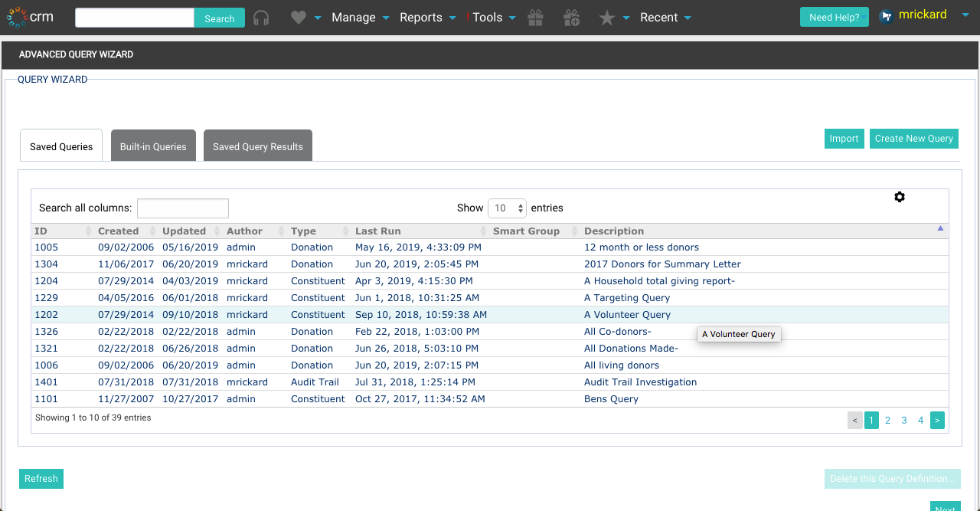The width and height of the screenshot is (980, 511).
Task: Open the mrickard user dropdown
Action: [x=923, y=14]
